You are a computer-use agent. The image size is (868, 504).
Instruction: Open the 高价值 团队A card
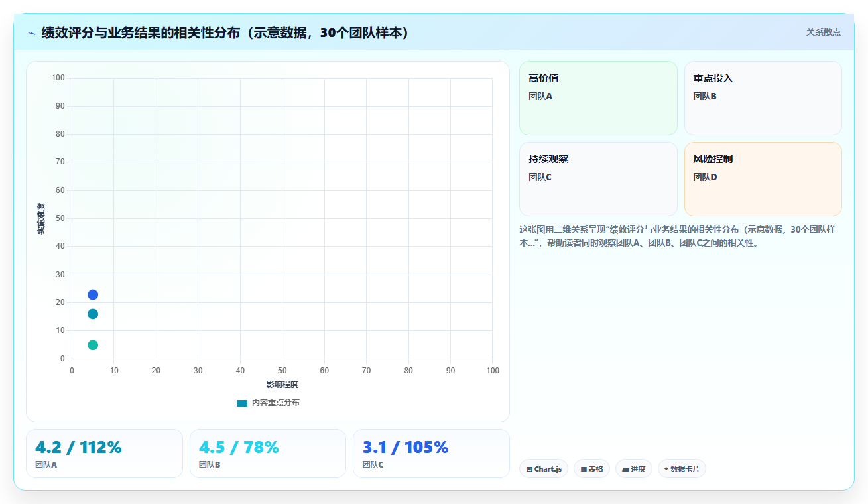[x=598, y=98]
